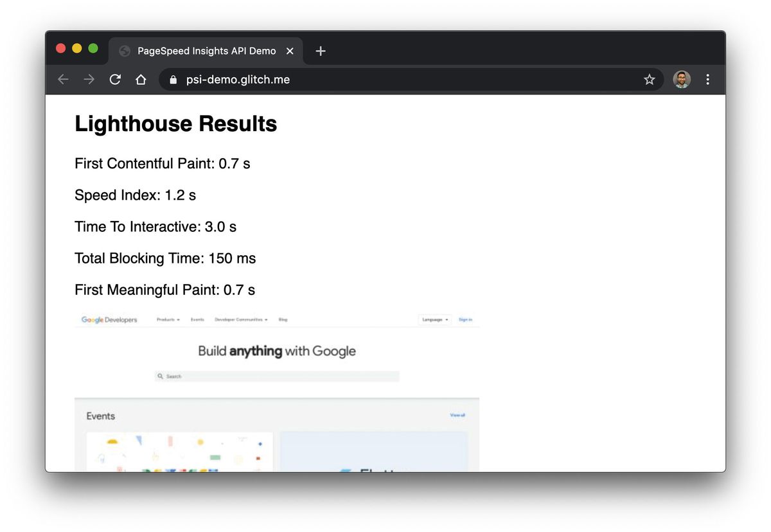Toggle the bookmark star for this page
This screenshot has width=771, height=532.
(649, 79)
